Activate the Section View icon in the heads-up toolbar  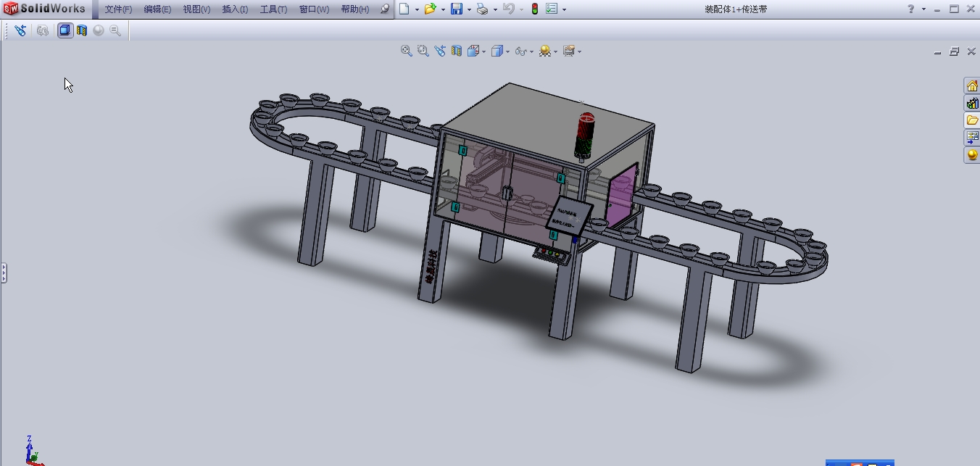pyautogui.click(x=457, y=51)
